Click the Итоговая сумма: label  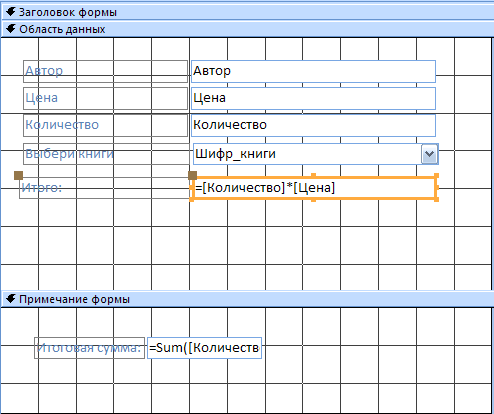(89, 348)
